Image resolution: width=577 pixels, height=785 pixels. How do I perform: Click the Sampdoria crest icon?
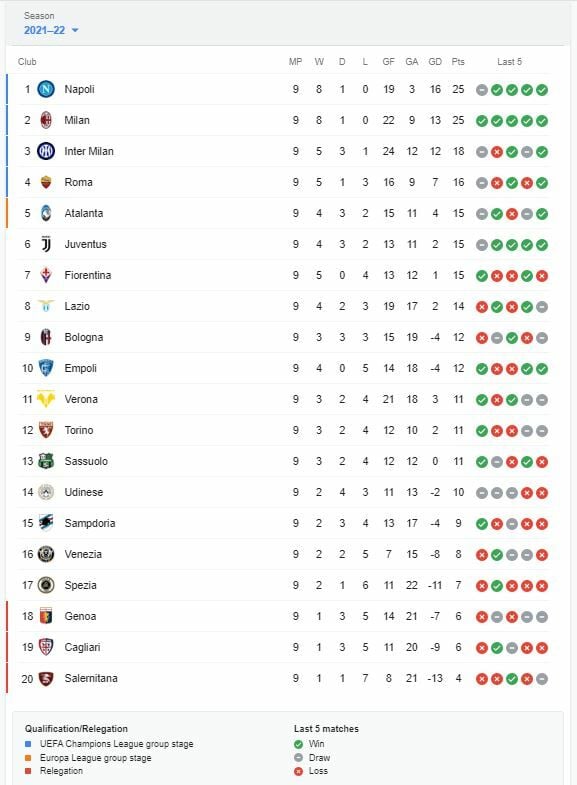(x=46, y=523)
